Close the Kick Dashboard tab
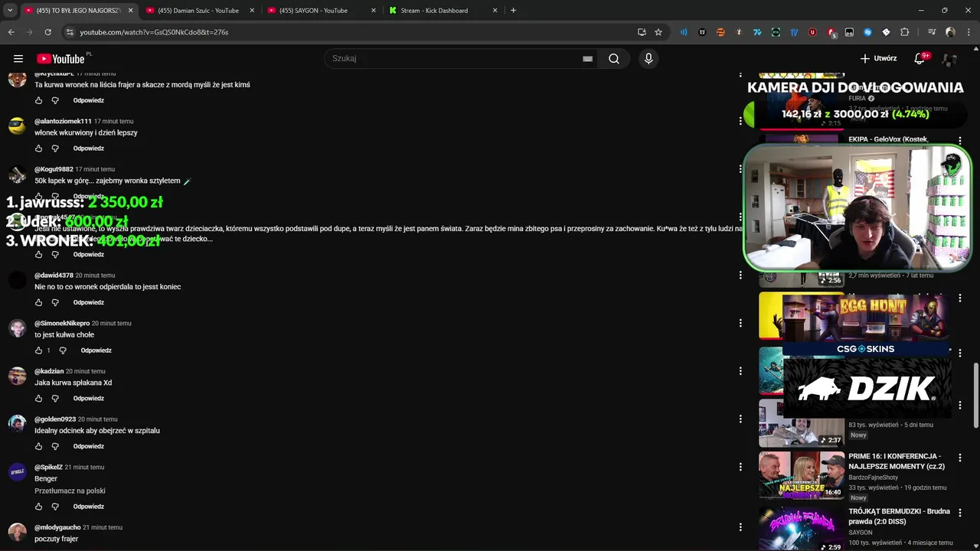The height and width of the screenshot is (551, 980). click(x=495, y=11)
